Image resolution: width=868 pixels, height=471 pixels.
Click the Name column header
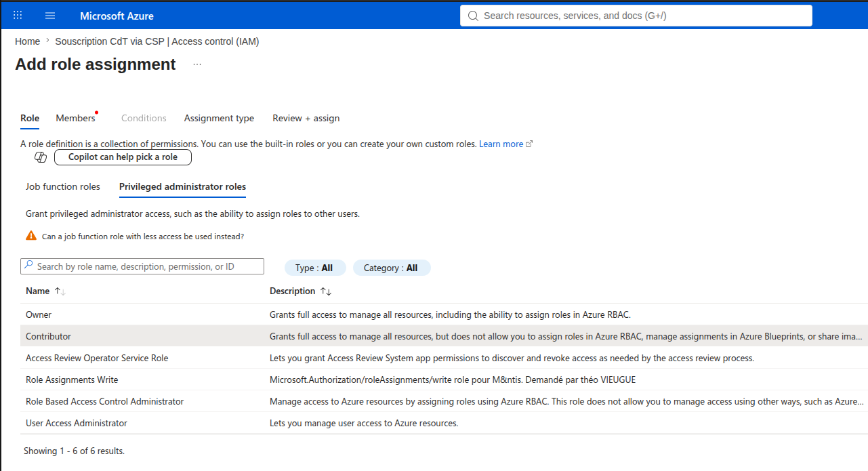point(37,291)
